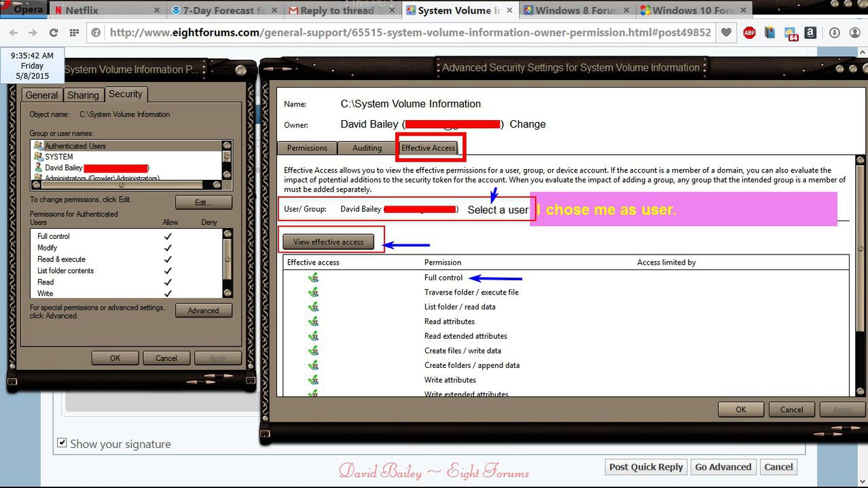Screen dimensions: 868x488
Task: Switch to the Permissions tab
Action: [x=306, y=147]
